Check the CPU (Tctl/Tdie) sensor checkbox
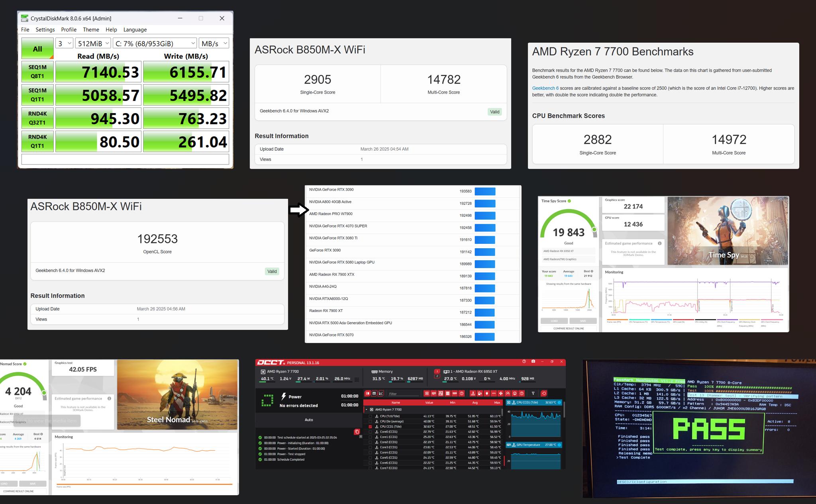The height and width of the screenshot is (504, 816). tap(370, 416)
